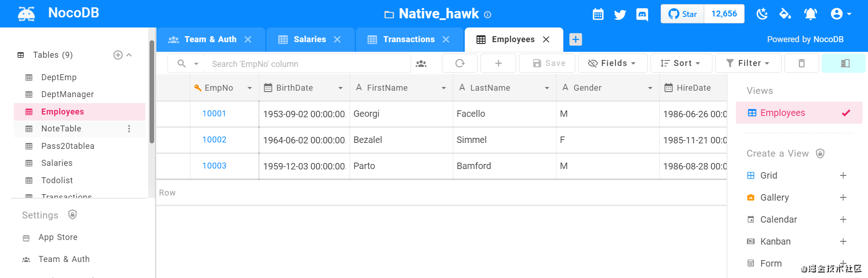
Task: Open the Filter dropdown
Action: (x=748, y=63)
